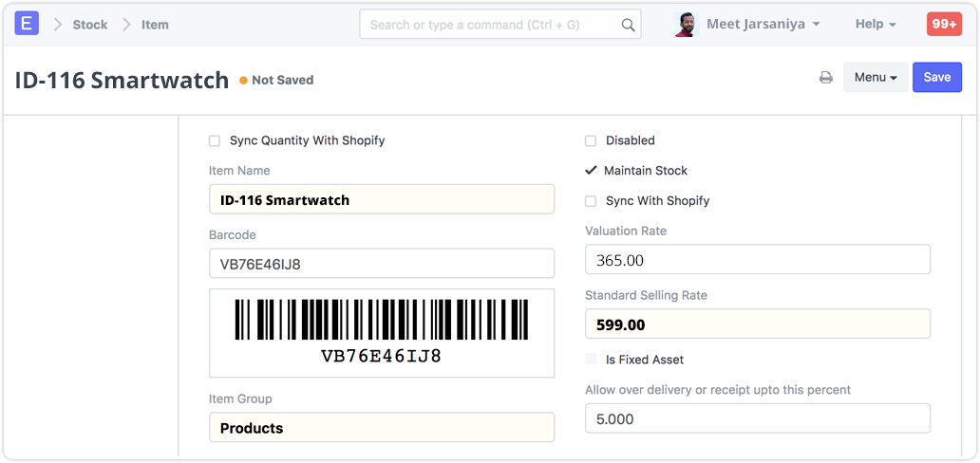Enable Sync With Shopify checkbox
Image resolution: width=980 pixels, height=463 pixels.
coord(591,201)
